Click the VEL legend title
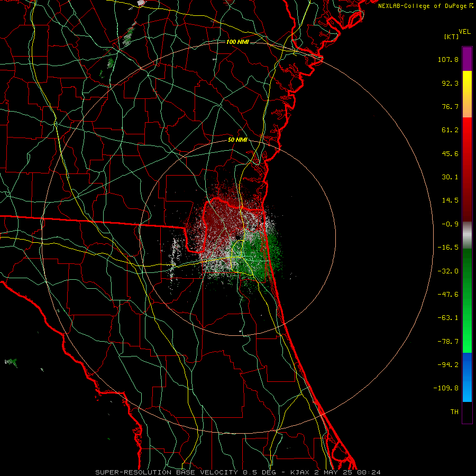476x476 pixels. point(464,32)
